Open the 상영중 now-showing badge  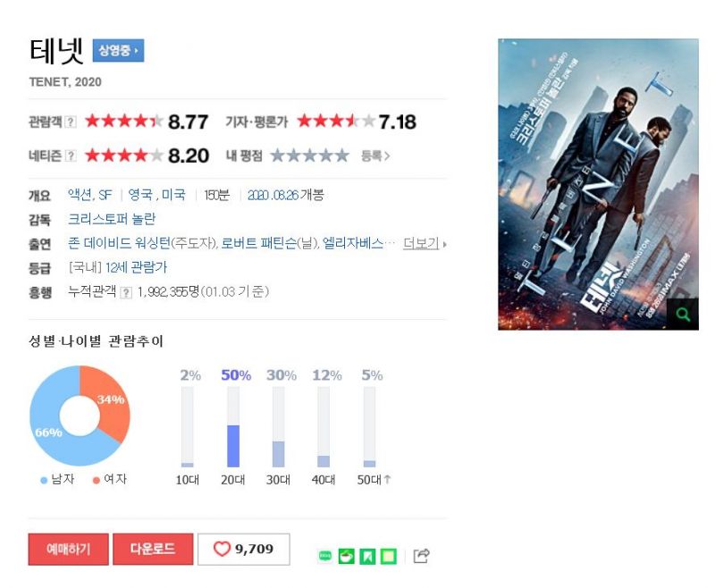tap(118, 50)
